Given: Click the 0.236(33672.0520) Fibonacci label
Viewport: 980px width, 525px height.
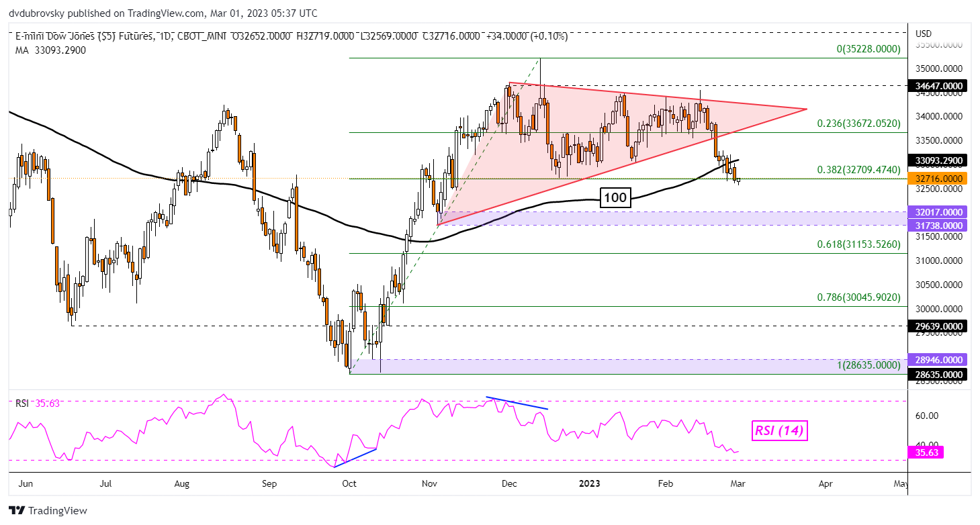Looking at the screenshot, I should coord(858,124).
